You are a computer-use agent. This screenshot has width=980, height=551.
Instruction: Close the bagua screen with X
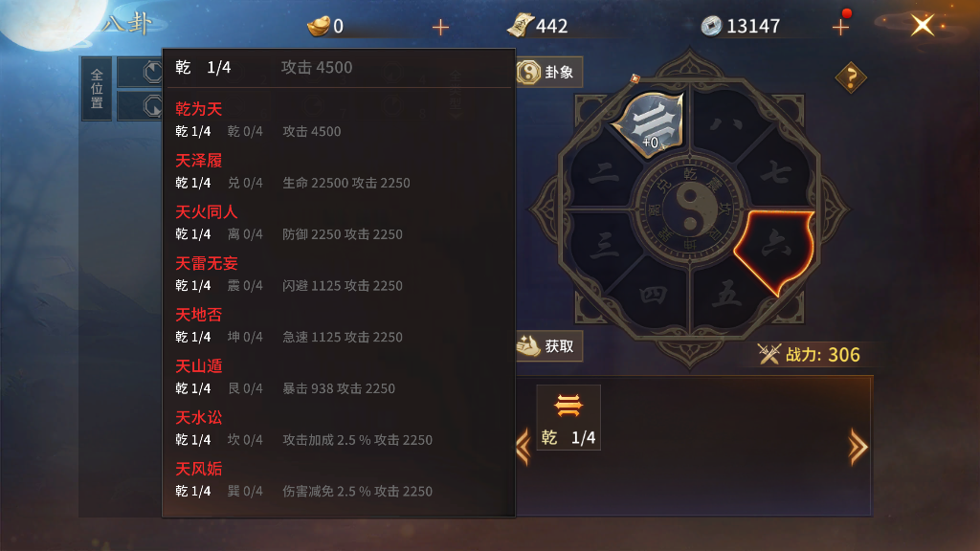(x=923, y=26)
